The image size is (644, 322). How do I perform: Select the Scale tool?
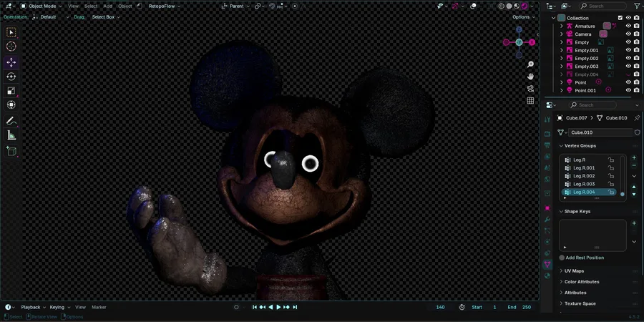(11, 91)
